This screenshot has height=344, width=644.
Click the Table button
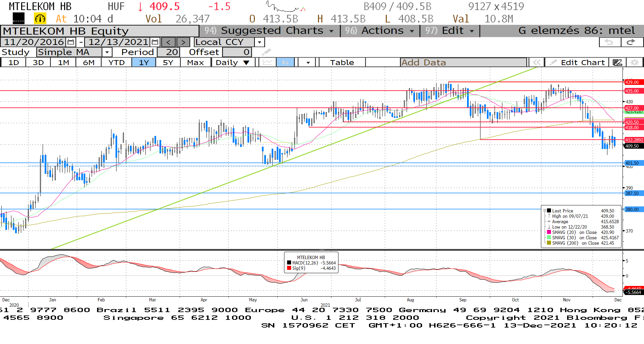[342, 62]
